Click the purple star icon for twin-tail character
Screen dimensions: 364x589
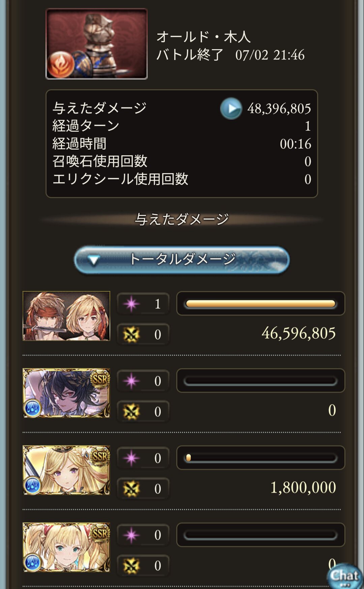tap(131, 535)
